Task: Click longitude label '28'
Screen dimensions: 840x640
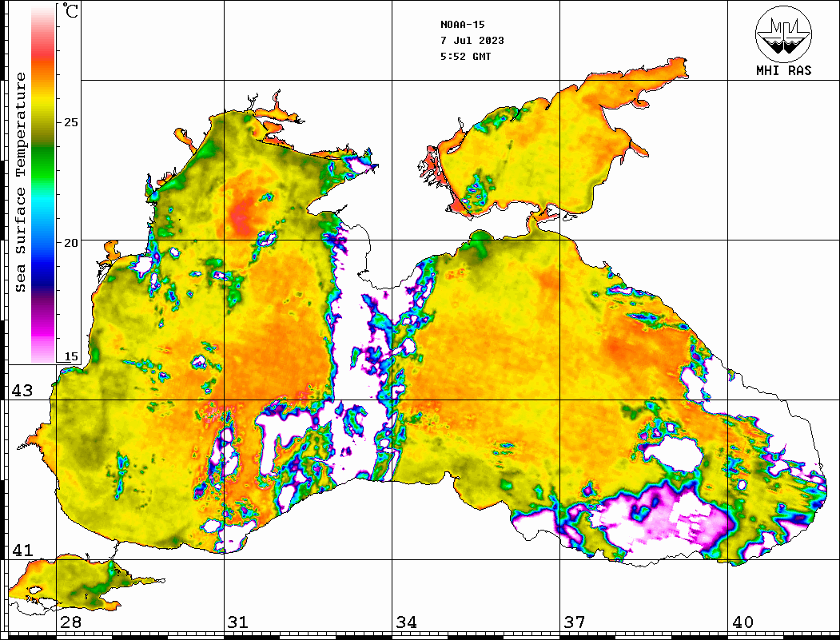Action: tap(70, 622)
